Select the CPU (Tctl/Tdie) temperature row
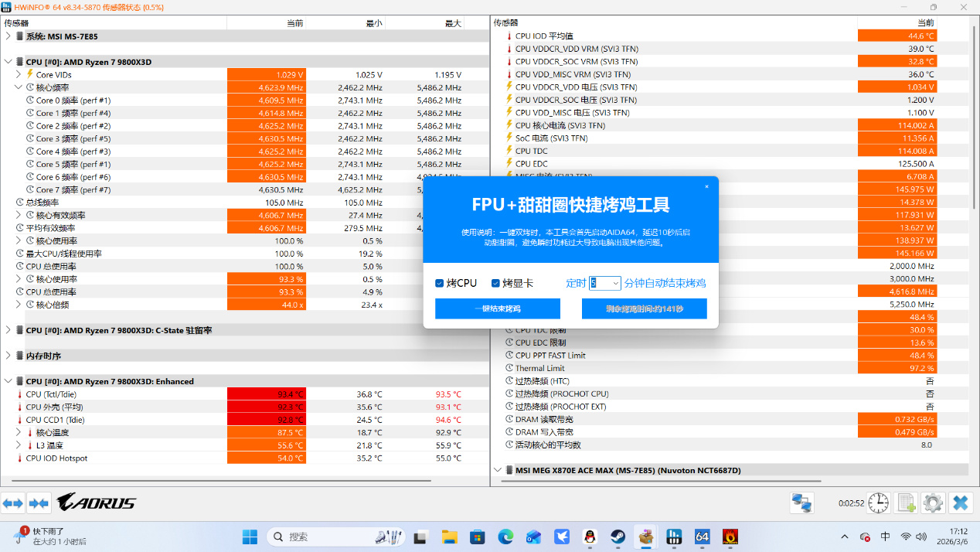Screen dimensions: 980x552 coord(244,394)
